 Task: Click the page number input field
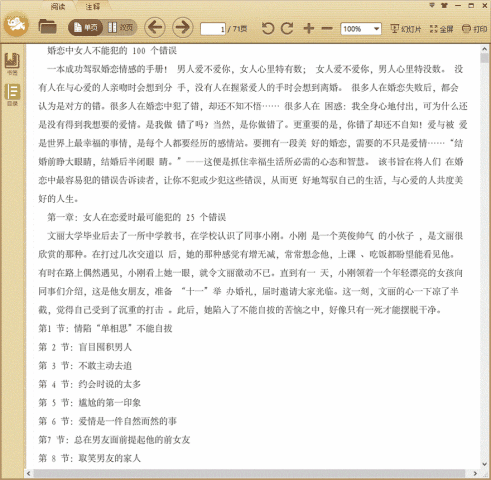click(213, 29)
